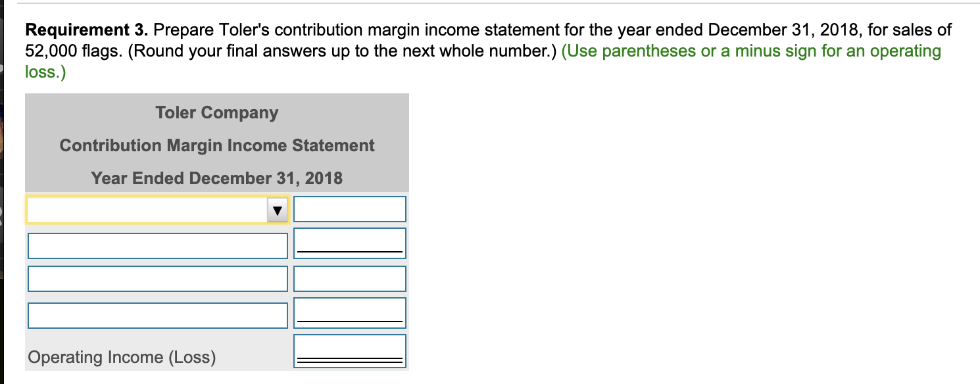980x384 pixels.
Task: Select the second row label input box
Action: (x=157, y=245)
